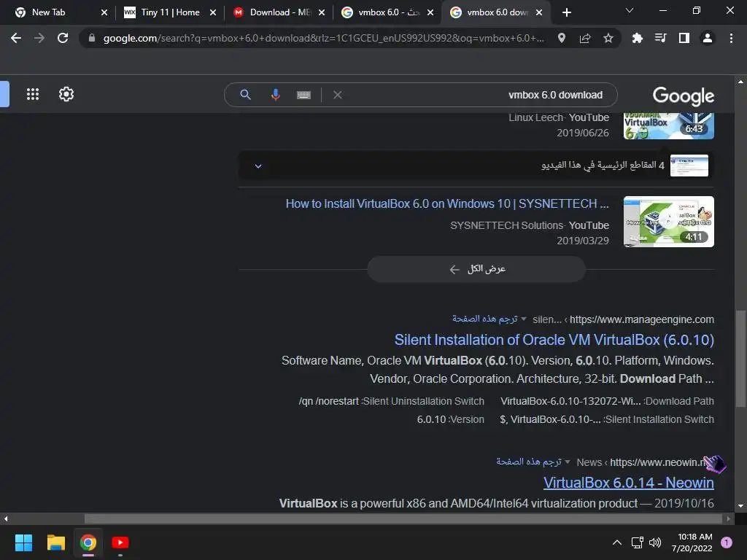Open the Chrome profile avatar

[708, 38]
